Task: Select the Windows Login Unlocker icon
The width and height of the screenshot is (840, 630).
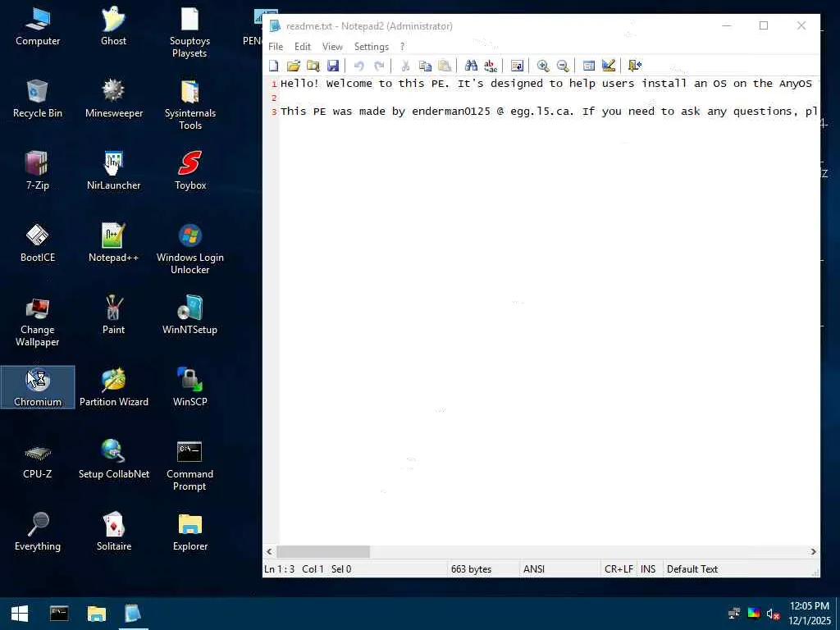Action: 190,249
